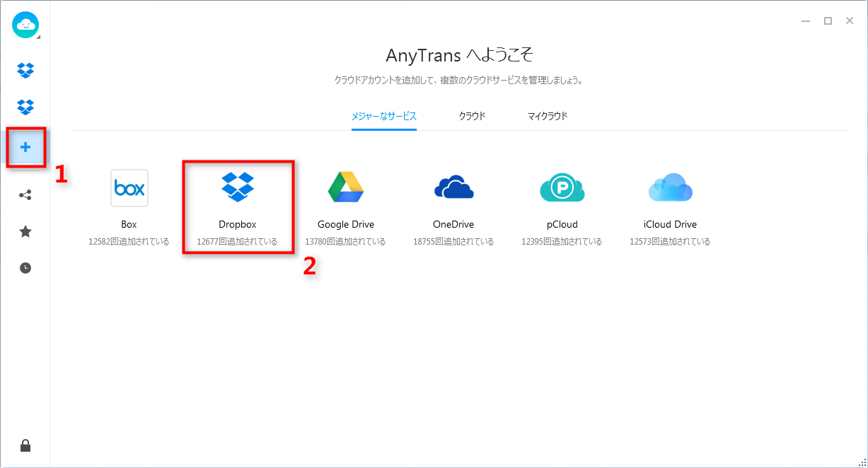Open the clock history icon
The image size is (868, 468).
(x=25, y=268)
